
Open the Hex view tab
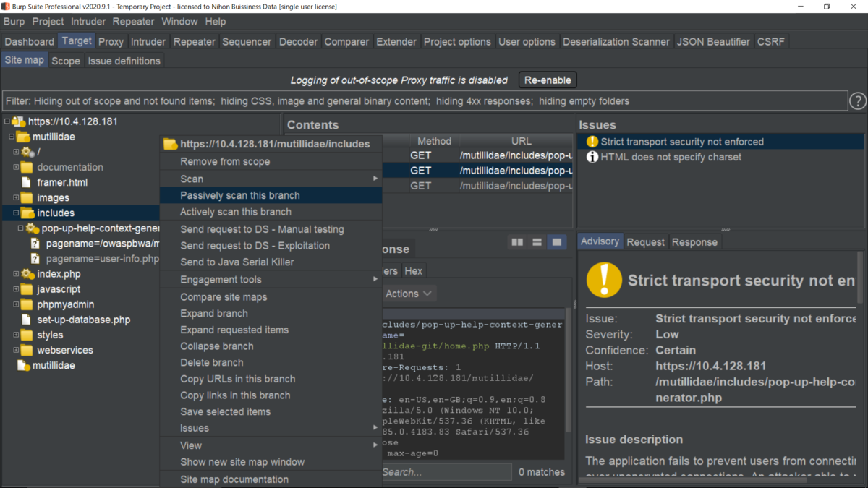pos(414,270)
